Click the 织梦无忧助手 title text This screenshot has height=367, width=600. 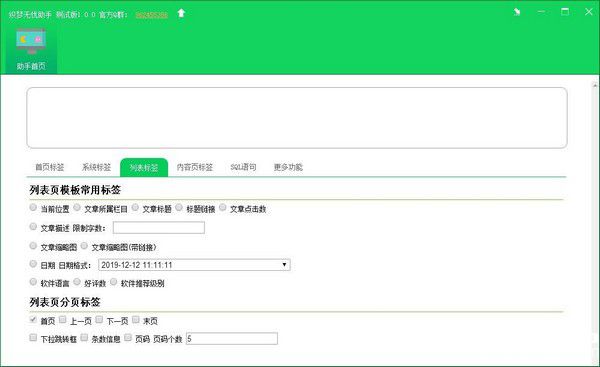[x=30, y=15]
